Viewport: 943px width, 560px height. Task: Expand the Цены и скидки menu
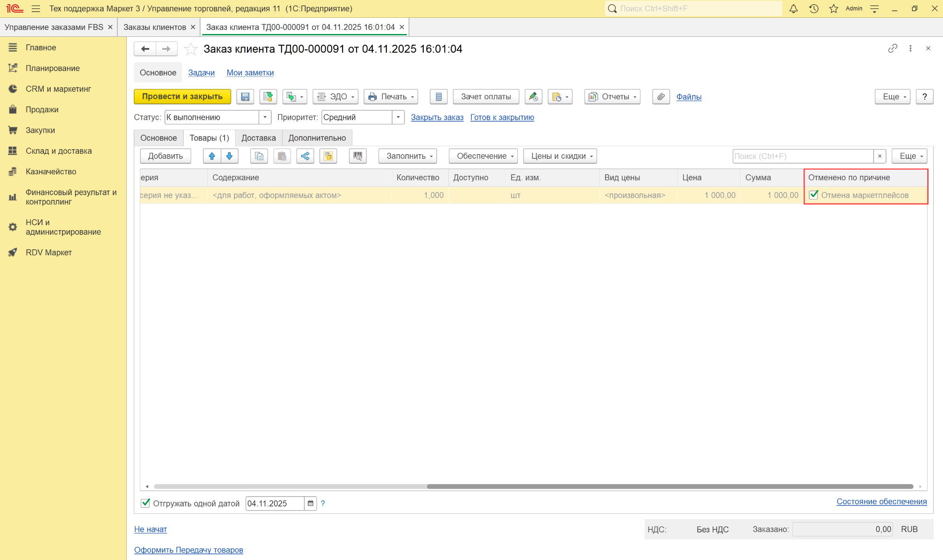pyautogui.click(x=560, y=156)
